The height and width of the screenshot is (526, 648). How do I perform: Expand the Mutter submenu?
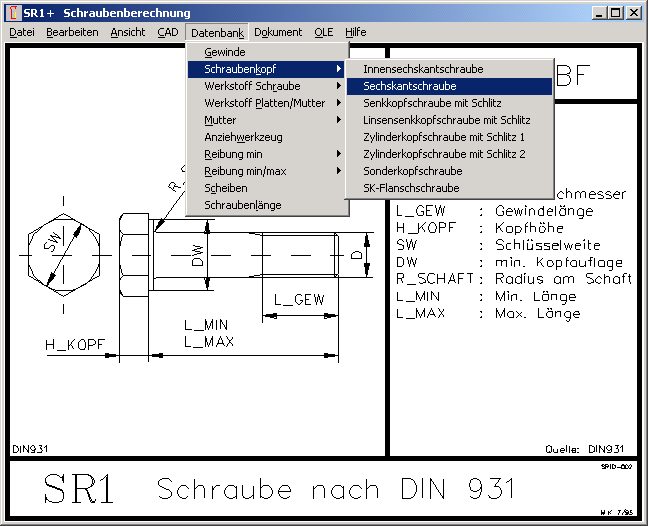pos(220,120)
